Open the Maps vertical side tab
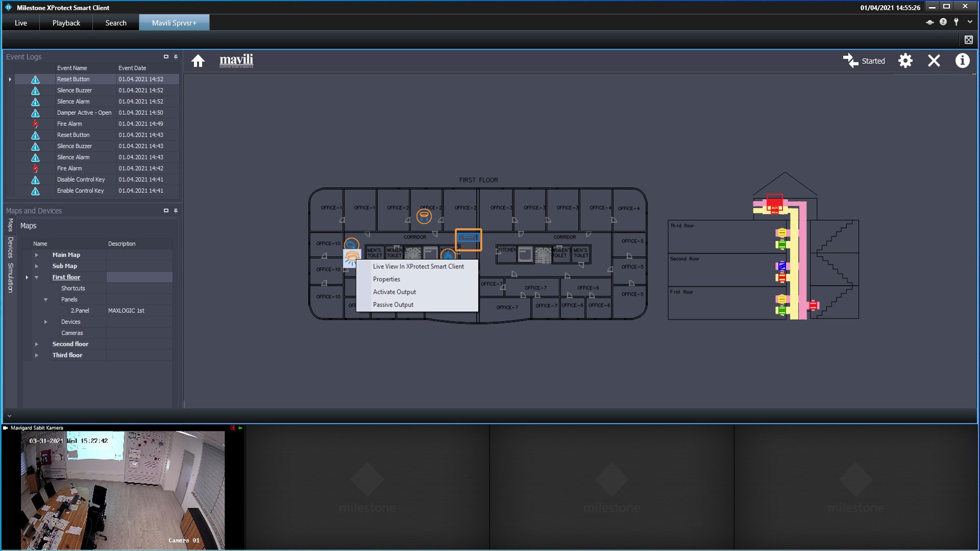Screen dimensions: 980x551 click(x=10, y=225)
